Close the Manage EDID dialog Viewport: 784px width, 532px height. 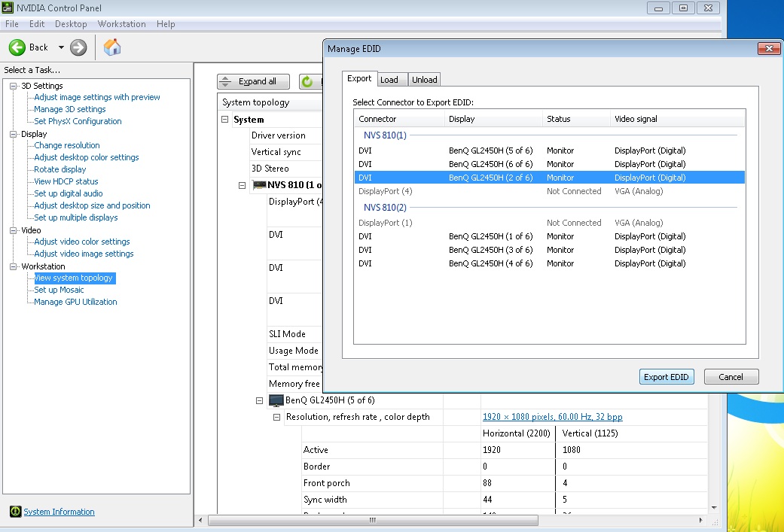[x=769, y=48]
